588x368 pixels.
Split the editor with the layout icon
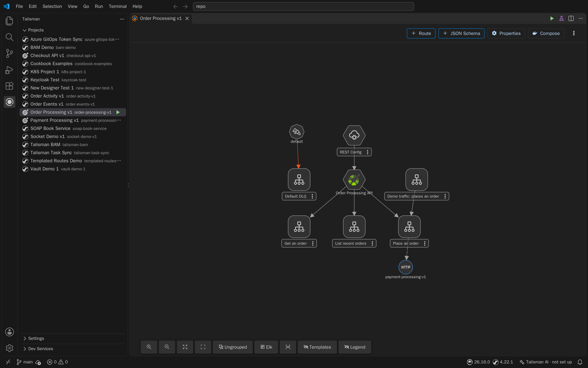point(571,19)
